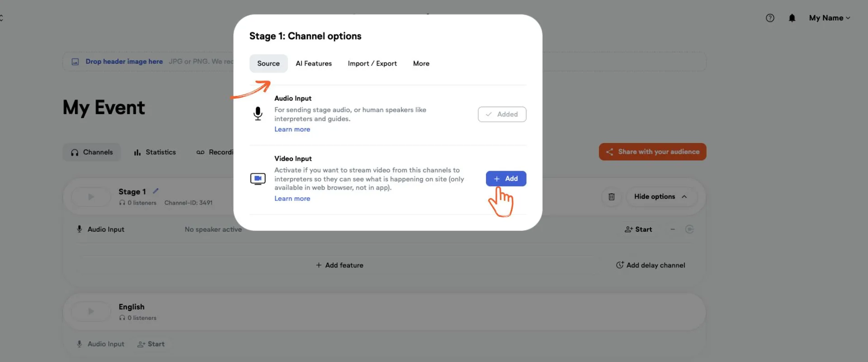Image resolution: width=868 pixels, height=362 pixels.
Task: Click the My Event title
Action: 104,108
